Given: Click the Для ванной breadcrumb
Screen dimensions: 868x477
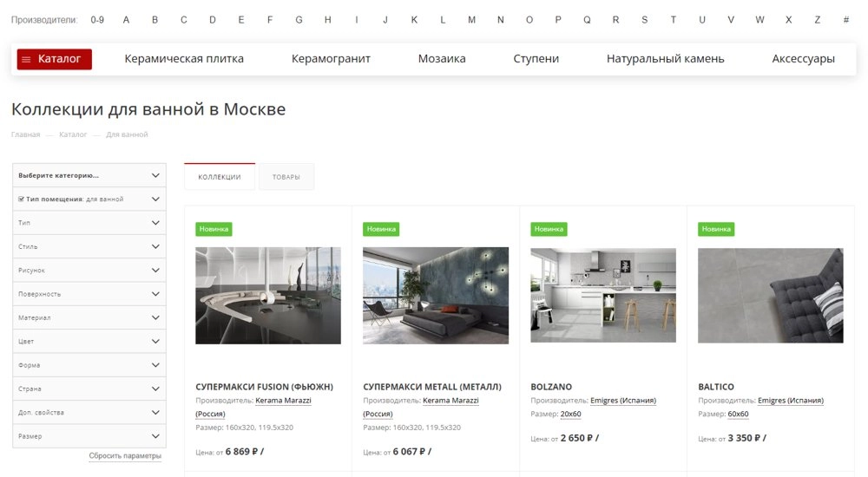Looking at the screenshot, I should 127,134.
